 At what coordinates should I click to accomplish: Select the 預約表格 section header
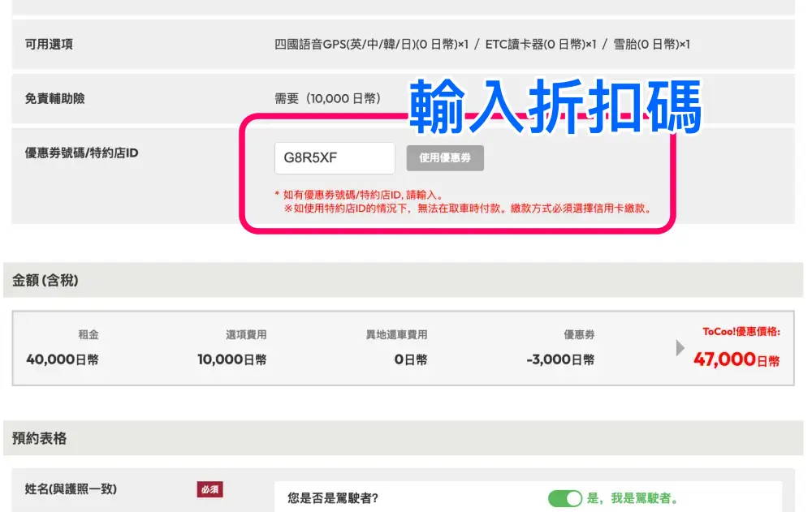click(x=40, y=438)
